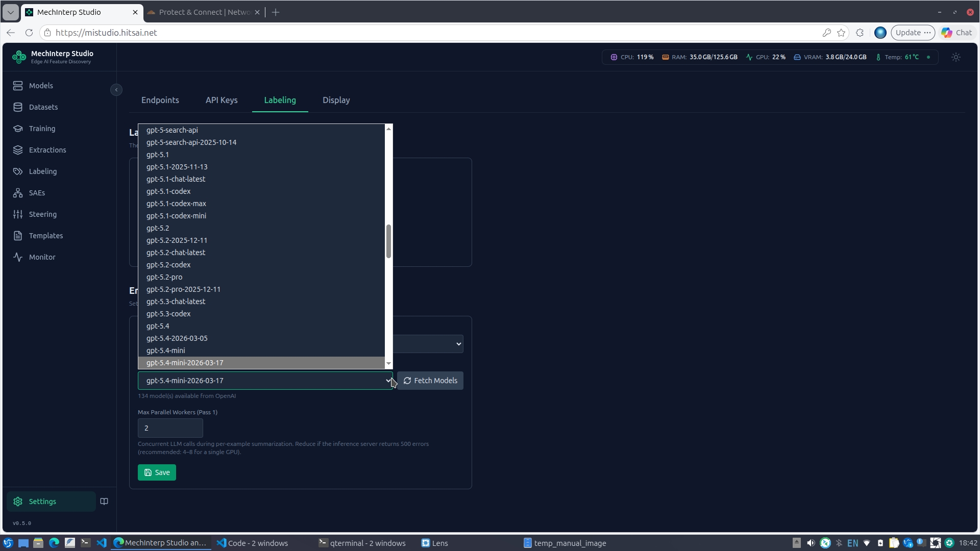The image size is (980, 551).
Task: Choose gpt-5.4-mini from the list
Action: coord(261,350)
